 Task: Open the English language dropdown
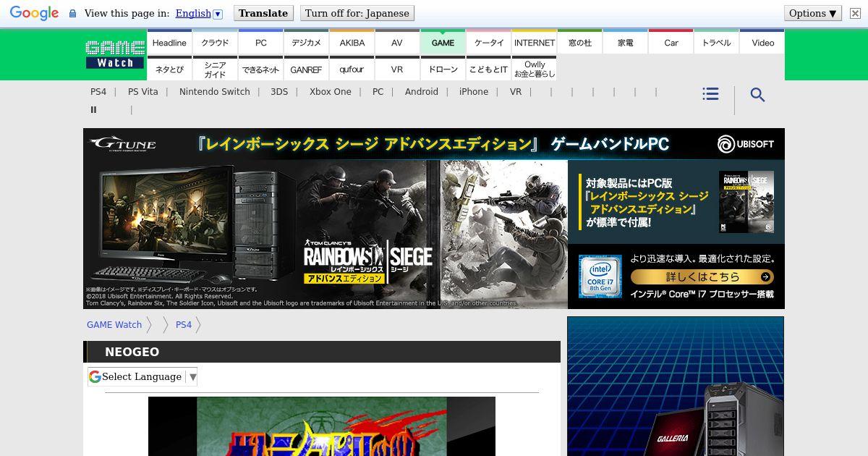(199, 13)
